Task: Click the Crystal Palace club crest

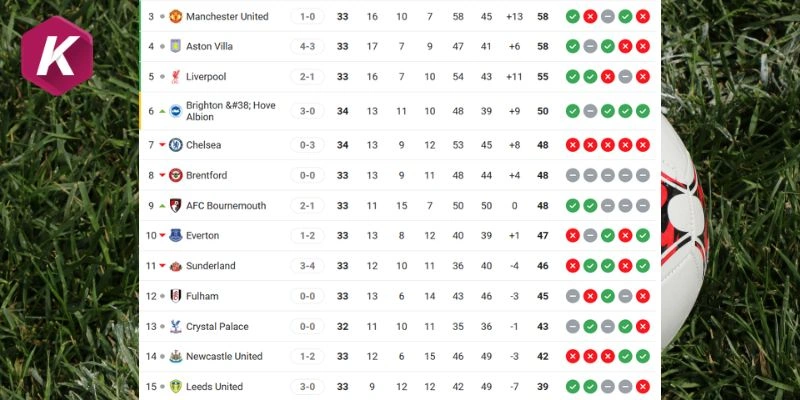Action: coord(175,326)
